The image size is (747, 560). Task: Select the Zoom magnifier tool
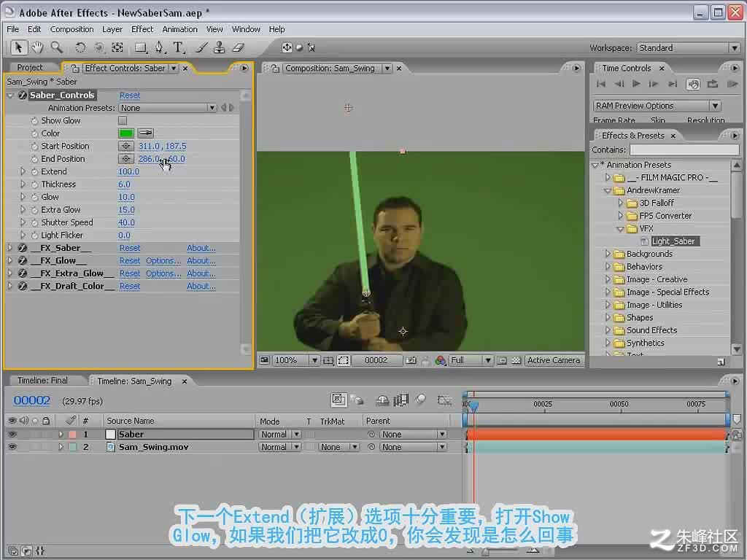[x=57, y=47]
